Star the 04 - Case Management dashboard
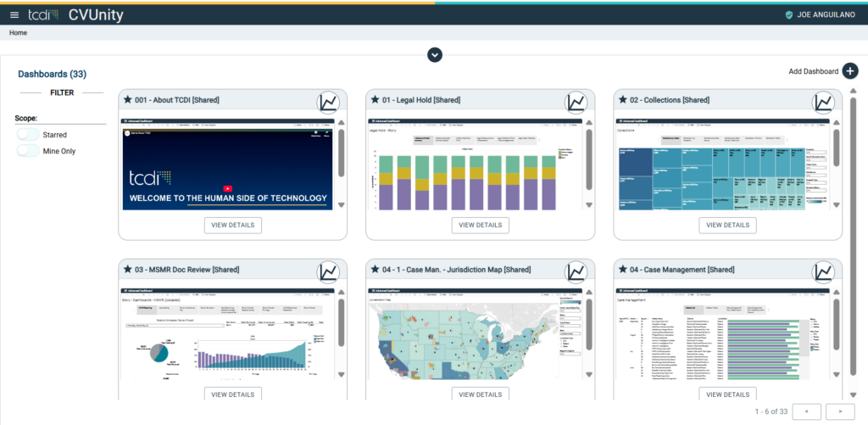This screenshot has height=425, width=868. 622,270
